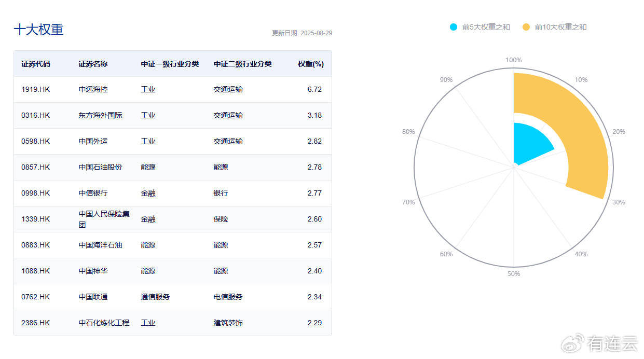Click the security name 中国人民保险集团

click(x=104, y=219)
